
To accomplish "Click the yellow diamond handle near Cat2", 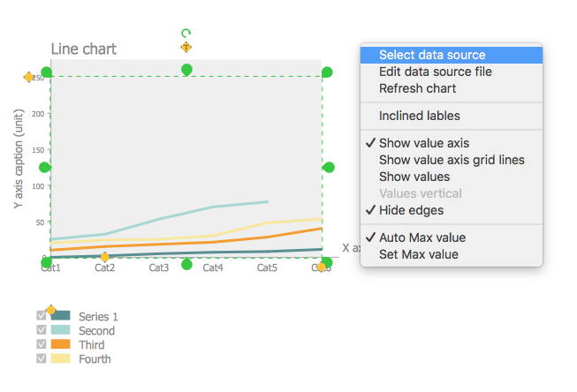I will click(x=104, y=257).
